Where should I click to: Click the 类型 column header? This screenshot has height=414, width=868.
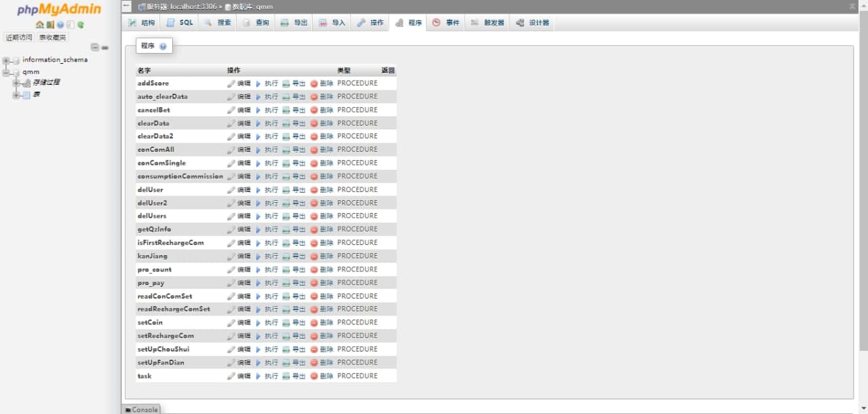coord(344,71)
